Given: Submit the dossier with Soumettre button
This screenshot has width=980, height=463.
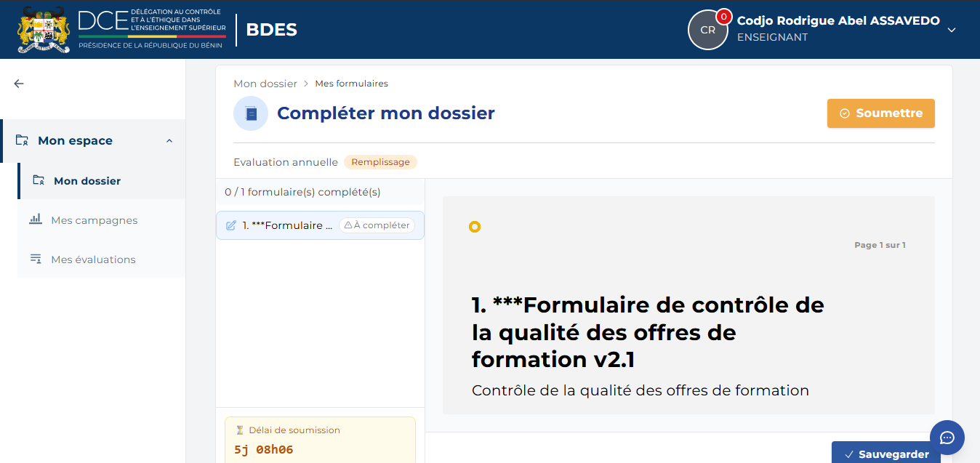Looking at the screenshot, I should click(x=881, y=113).
